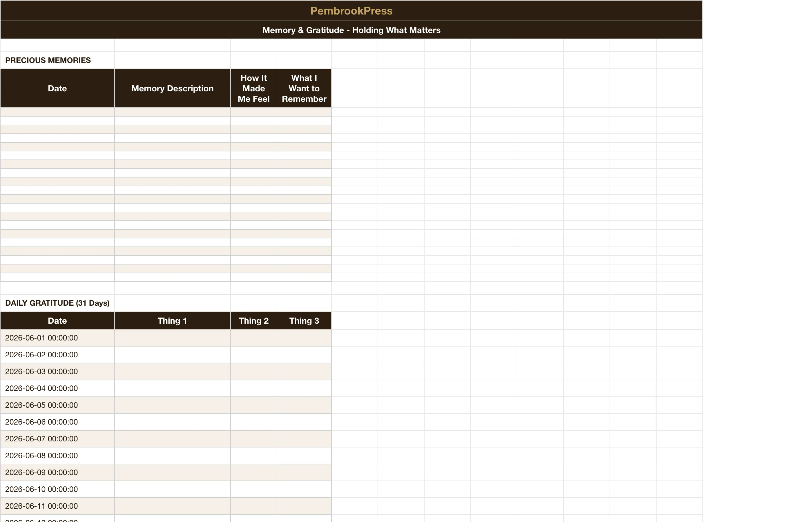Screen dimensions: 812x522
Task: Click the Date header under Daily Gratitude
Action: 57,321
